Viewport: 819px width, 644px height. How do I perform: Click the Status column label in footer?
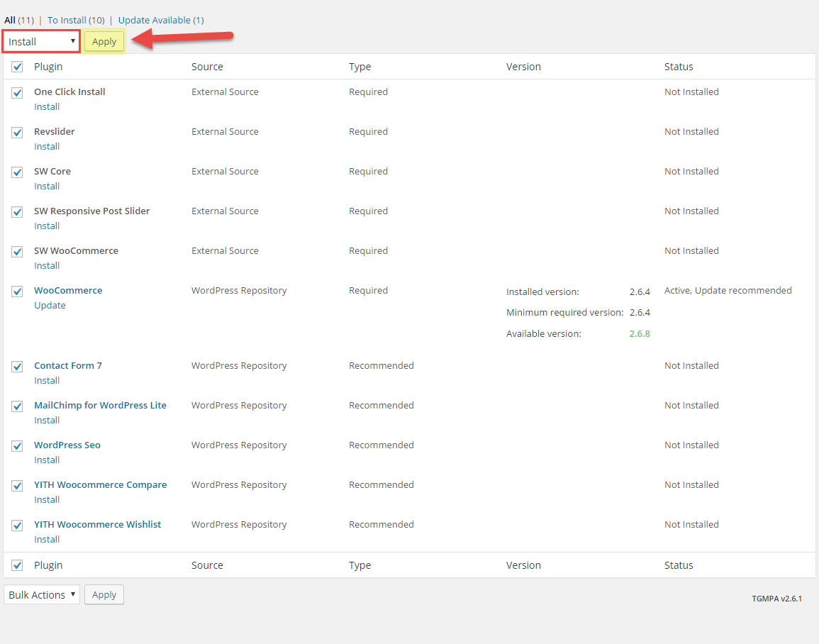click(679, 566)
